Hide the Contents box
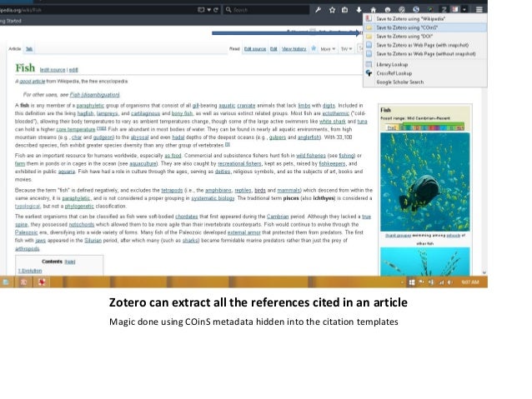 (x=70, y=262)
